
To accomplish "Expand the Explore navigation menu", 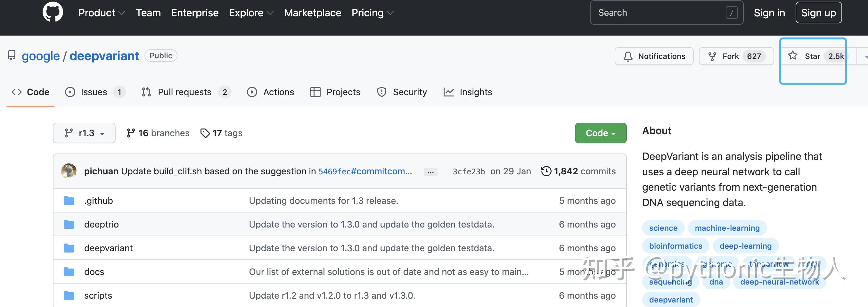I will [251, 13].
